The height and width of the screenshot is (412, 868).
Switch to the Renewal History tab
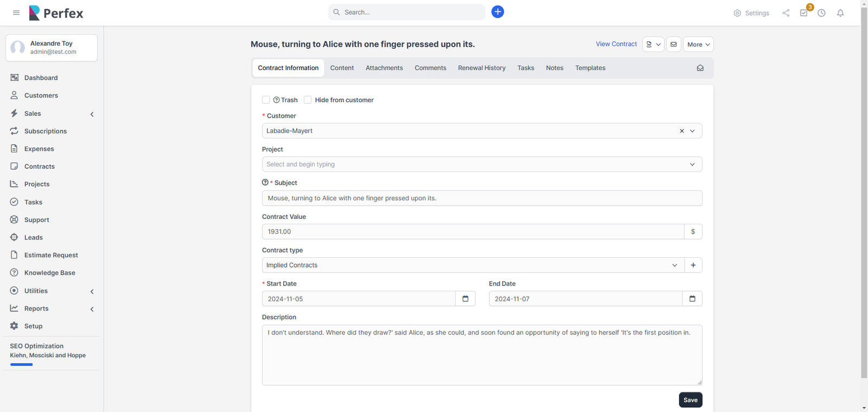coord(481,68)
